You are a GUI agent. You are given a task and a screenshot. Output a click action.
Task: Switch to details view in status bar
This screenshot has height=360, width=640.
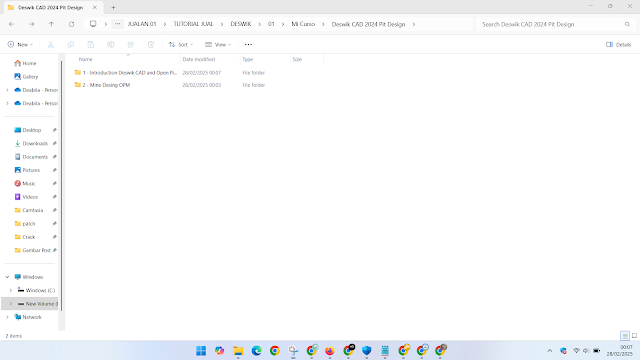tap(625, 336)
